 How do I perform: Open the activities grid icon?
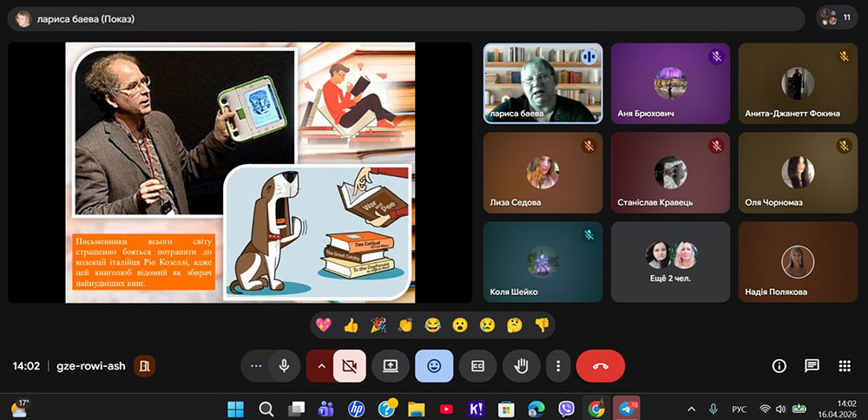(x=845, y=366)
